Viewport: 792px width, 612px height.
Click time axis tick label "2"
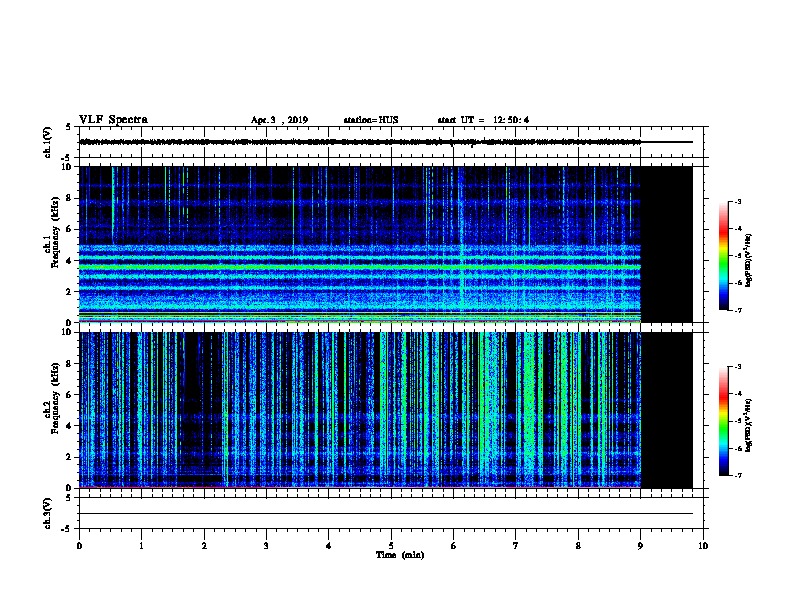(x=204, y=545)
